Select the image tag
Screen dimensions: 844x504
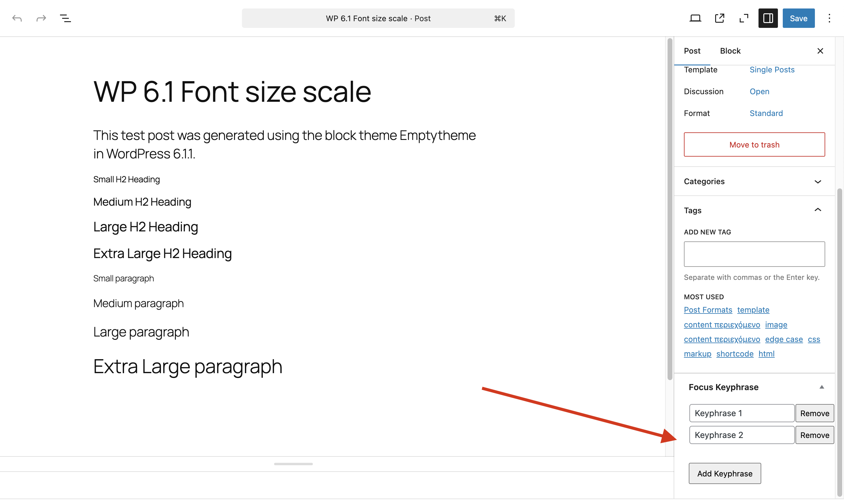[776, 324]
